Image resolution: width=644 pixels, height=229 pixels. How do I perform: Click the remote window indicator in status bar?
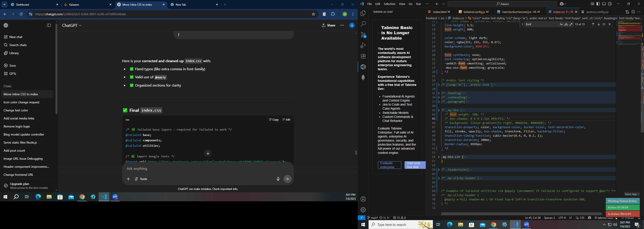(x=362, y=218)
